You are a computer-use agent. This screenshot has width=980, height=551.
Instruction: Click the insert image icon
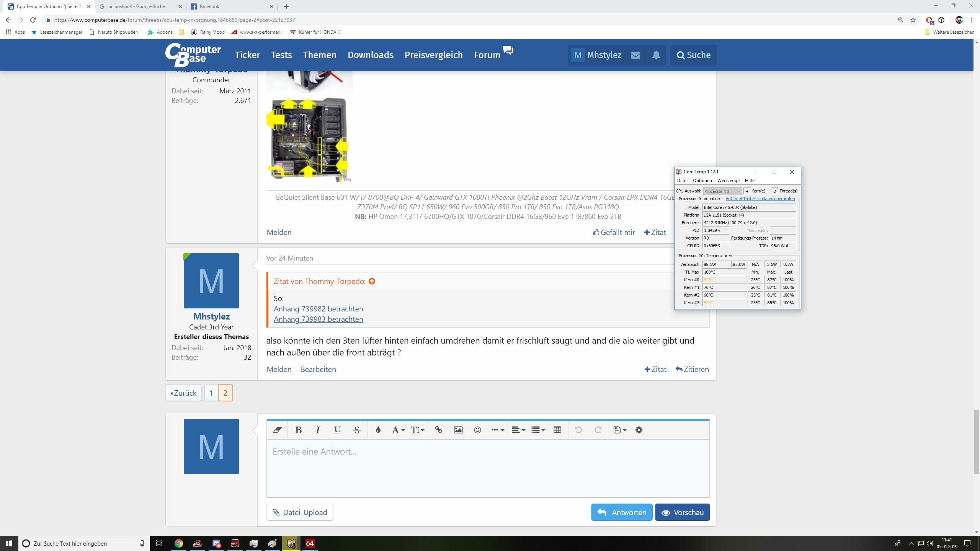[x=458, y=430]
